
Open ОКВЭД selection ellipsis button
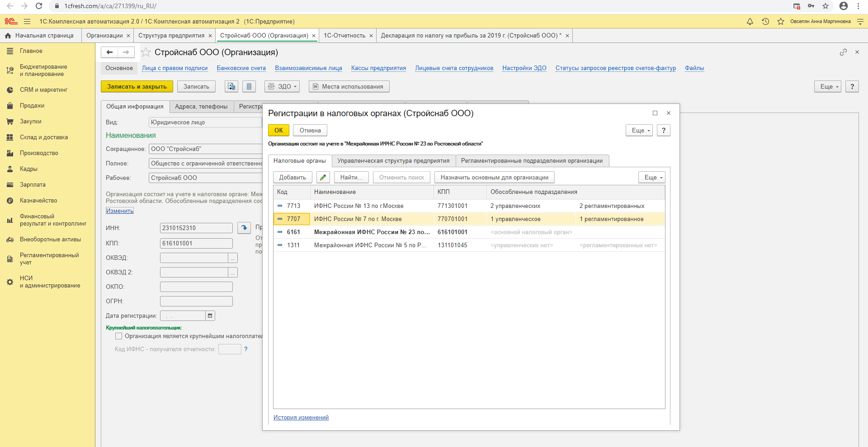click(x=233, y=258)
